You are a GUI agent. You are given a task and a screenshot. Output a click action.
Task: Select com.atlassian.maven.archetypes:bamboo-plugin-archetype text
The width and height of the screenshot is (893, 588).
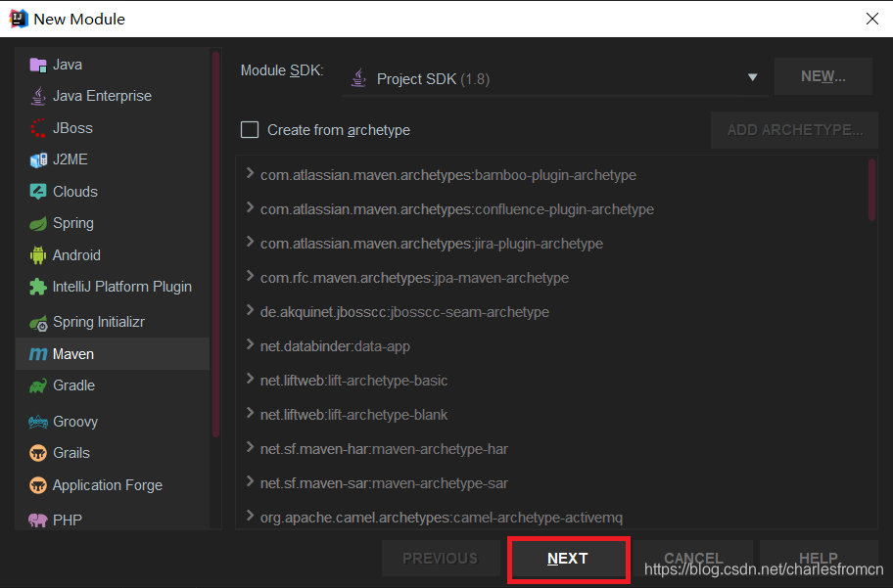pyautogui.click(x=448, y=175)
